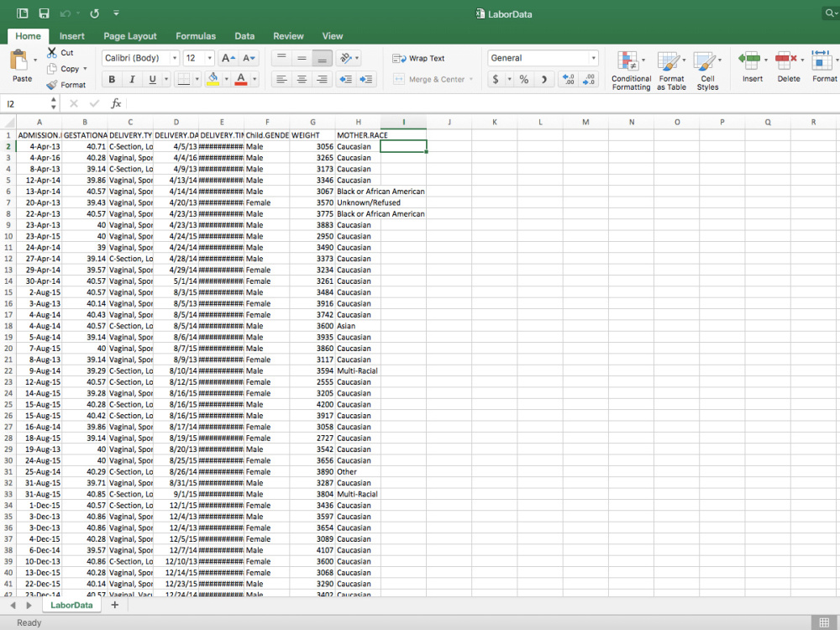Screen dimensions: 840x630
Task: Cut selection with scissors icon
Action: tap(52, 52)
